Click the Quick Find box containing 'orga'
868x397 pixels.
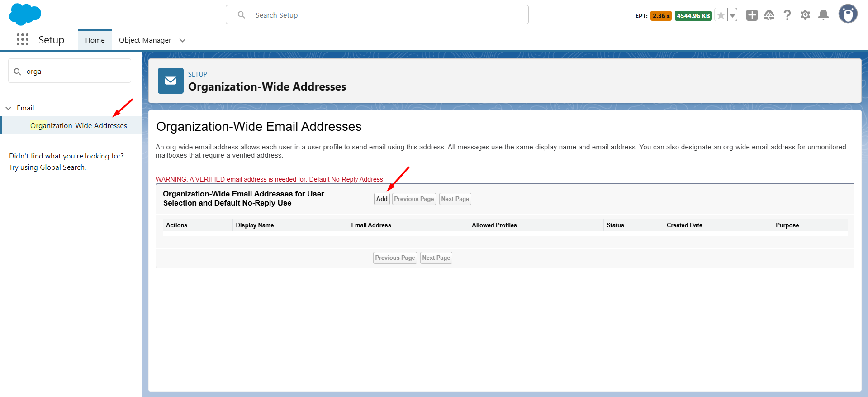[70, 71]
